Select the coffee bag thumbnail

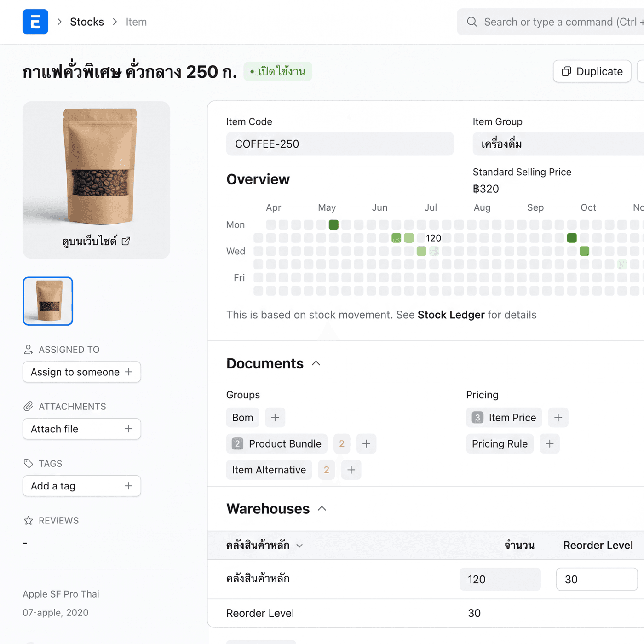48,301
